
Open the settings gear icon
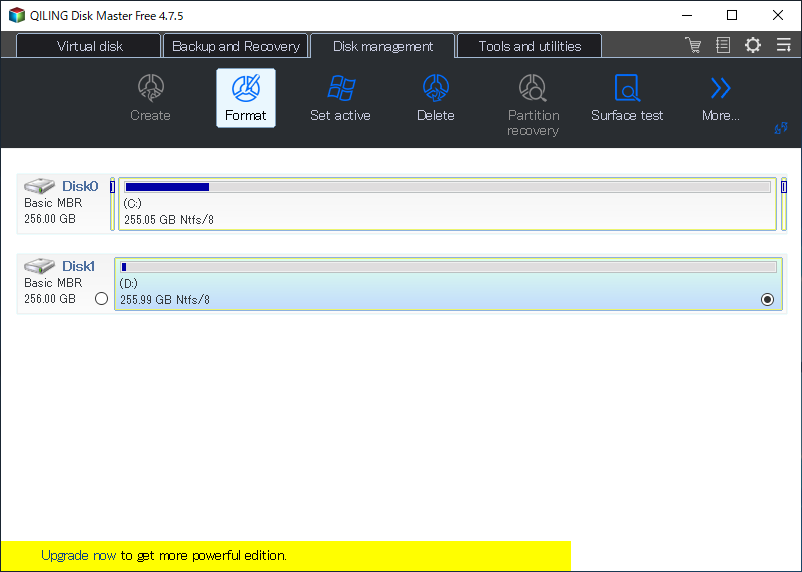(x=752, y=45)
